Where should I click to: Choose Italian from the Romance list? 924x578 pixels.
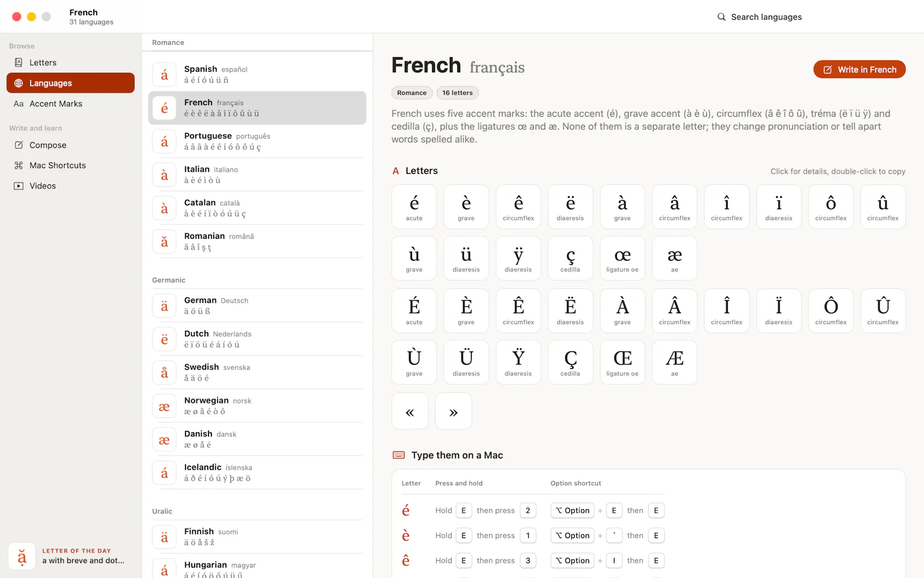click(x=258, y=175)
